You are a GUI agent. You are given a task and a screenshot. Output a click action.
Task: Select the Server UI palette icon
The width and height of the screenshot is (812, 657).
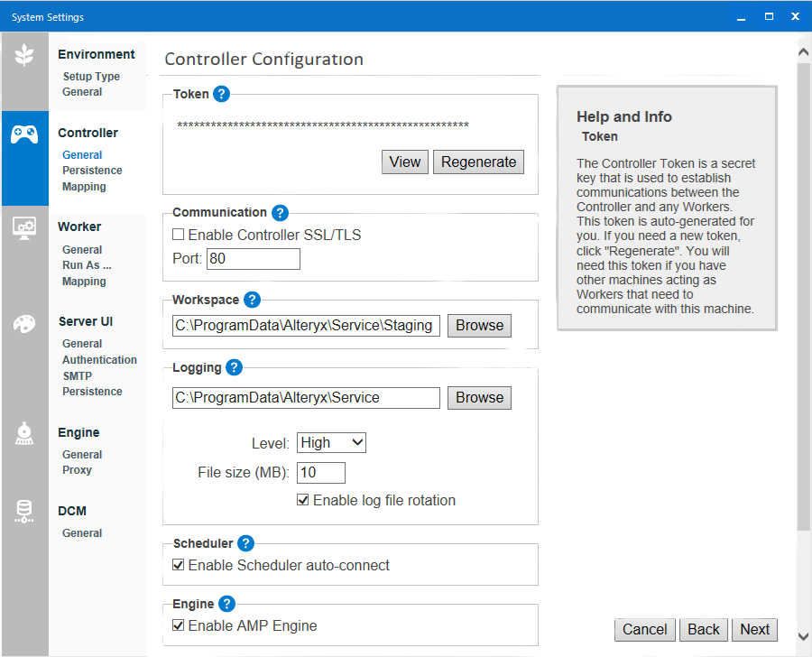click(25, 323)
